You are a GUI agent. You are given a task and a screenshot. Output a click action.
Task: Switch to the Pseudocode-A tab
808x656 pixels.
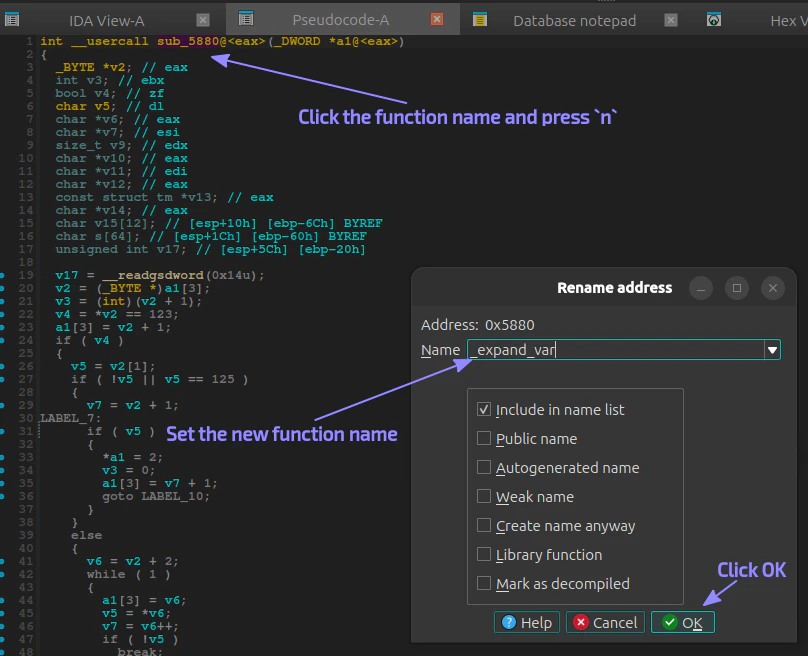coord(341,20)
